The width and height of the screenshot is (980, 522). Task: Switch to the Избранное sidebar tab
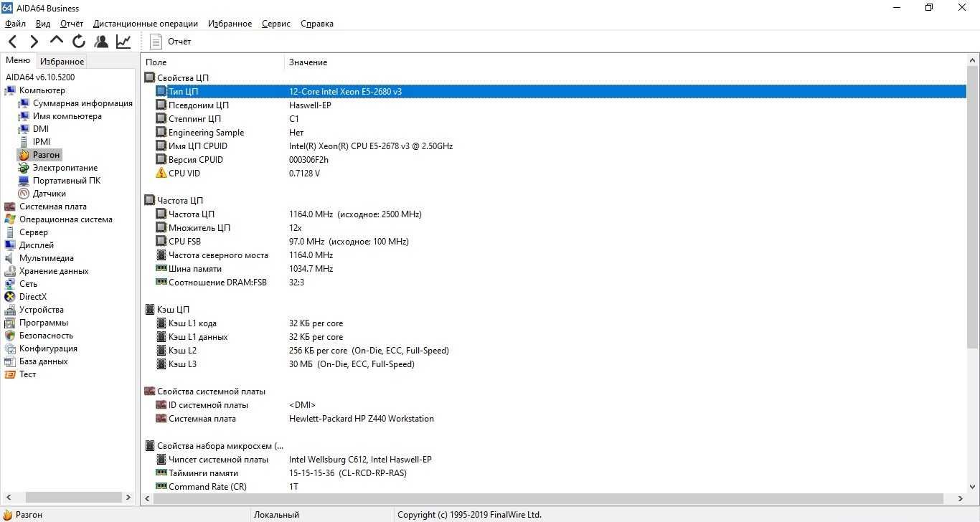tap(62, 62)
